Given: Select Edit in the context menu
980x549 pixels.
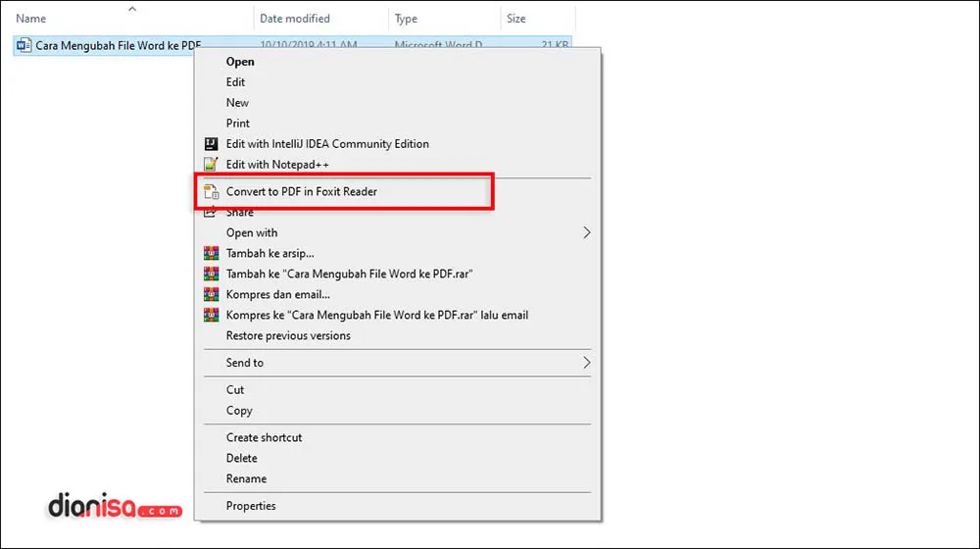Looking at the screenshot, I should 235,82.
